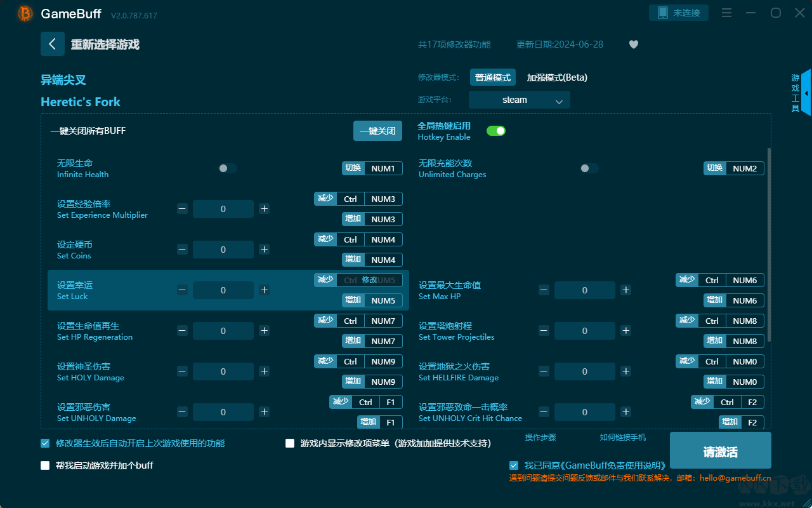Click the Set HELLFIRE Damage value field
Viewport: 812px width, 508px height.
[585, 371]
